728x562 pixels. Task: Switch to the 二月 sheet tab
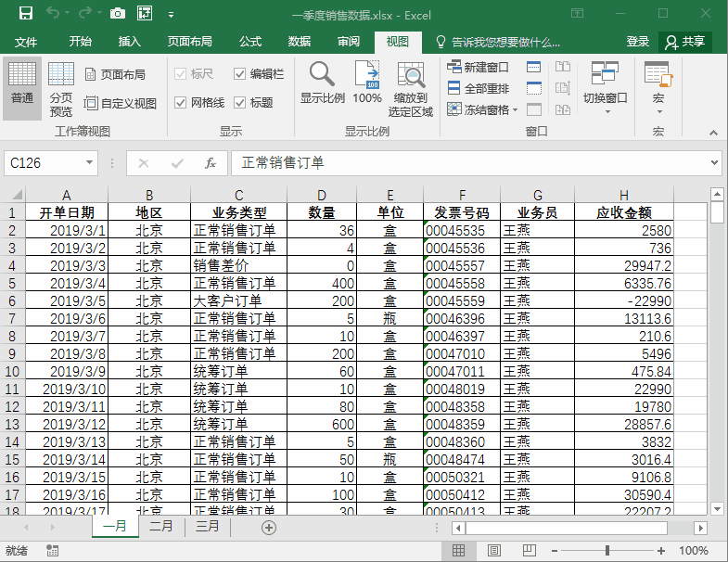click(x=161, y=526)
